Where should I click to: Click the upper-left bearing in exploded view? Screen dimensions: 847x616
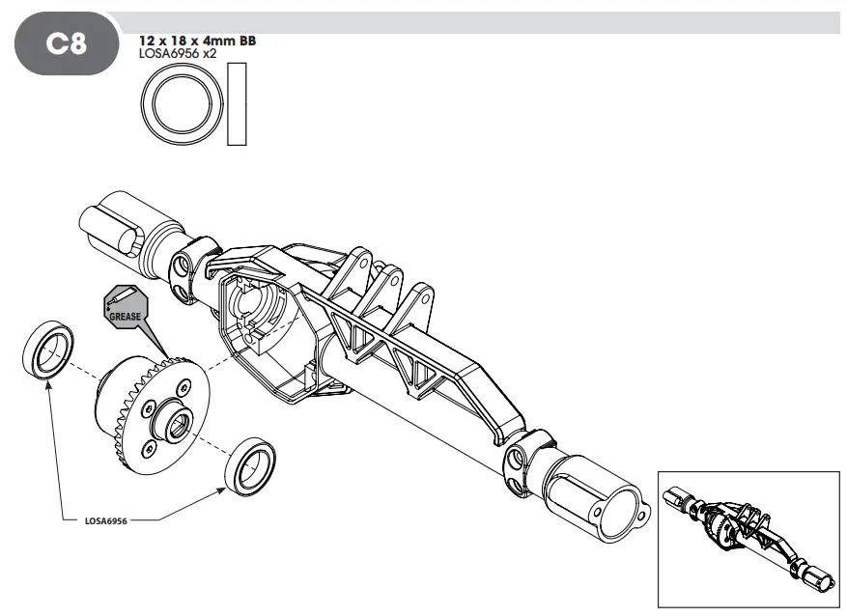pos(48,350)
